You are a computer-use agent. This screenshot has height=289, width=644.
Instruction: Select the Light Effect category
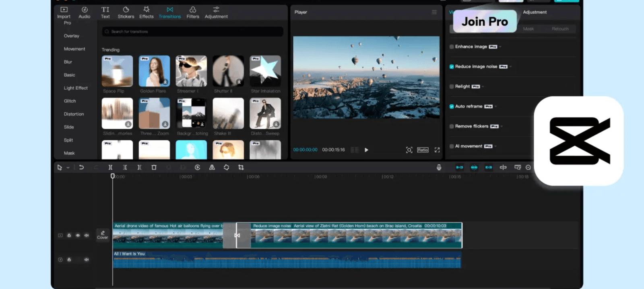tap(76, 88)
